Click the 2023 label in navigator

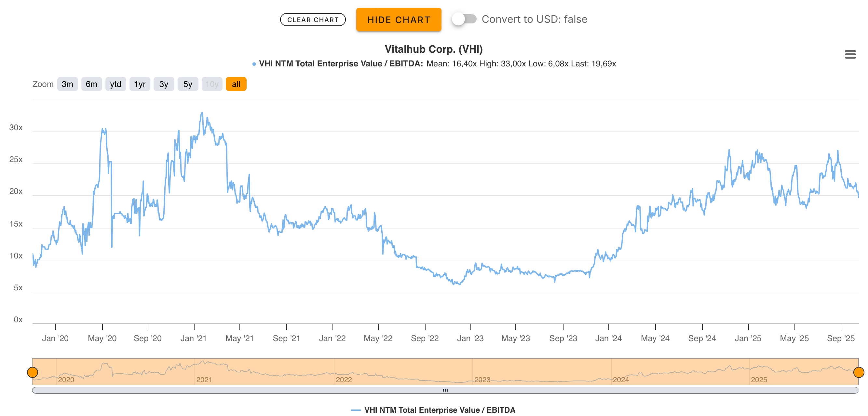click(482, 380)
